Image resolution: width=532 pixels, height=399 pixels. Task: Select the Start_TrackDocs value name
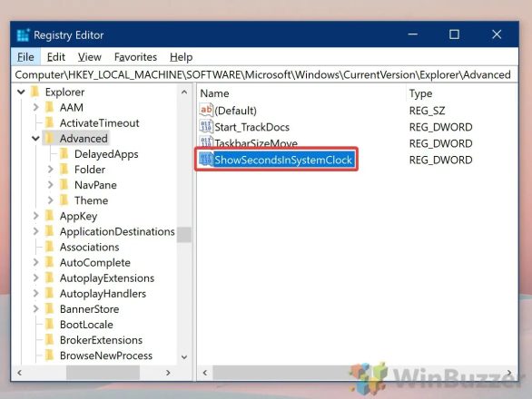point(251,127)
